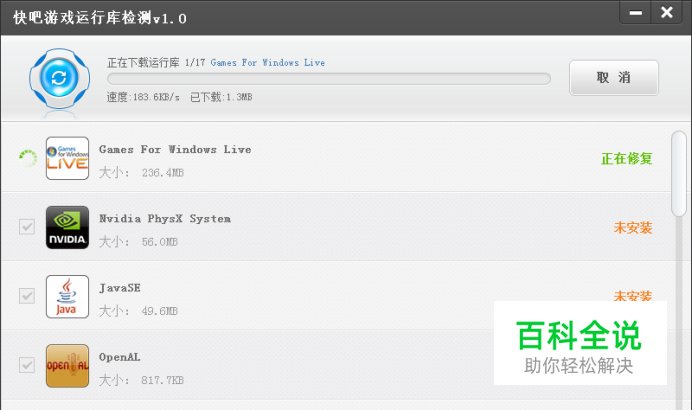
Task: Click the 56.0MB size value
Action: click(160, 242)
